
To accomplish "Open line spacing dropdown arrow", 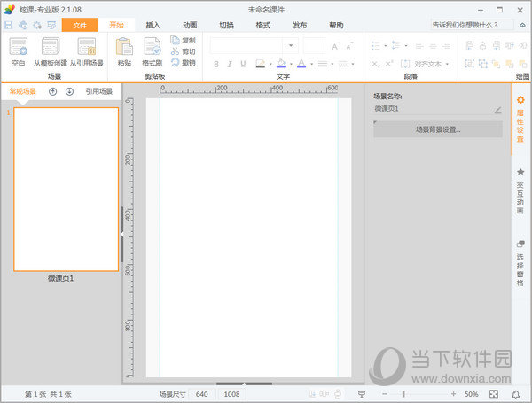I will pos(406,45).
